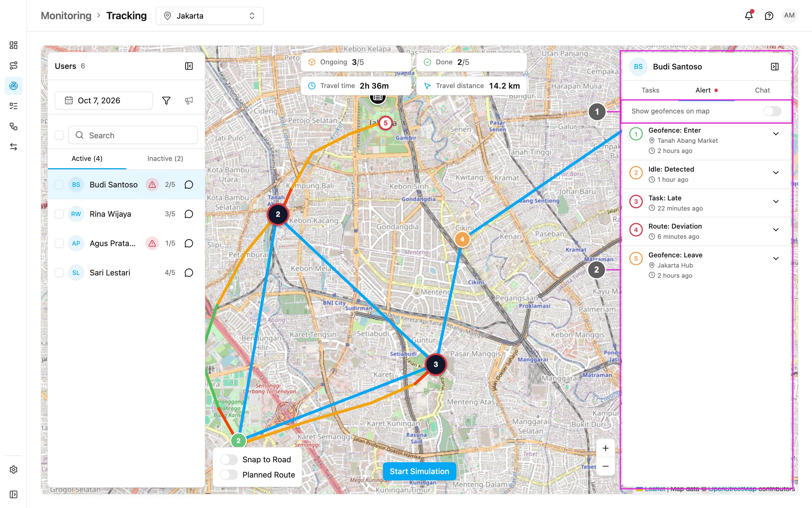Screen dimensions: 812x508
Task: Expand the Idle: Detected alert
Action: tap(776, 173)
